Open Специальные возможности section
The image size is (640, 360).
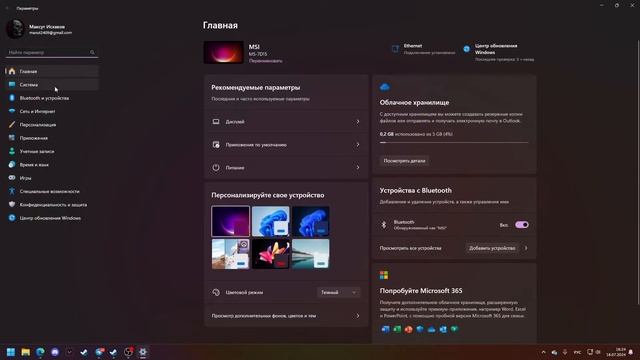point(52,191)
